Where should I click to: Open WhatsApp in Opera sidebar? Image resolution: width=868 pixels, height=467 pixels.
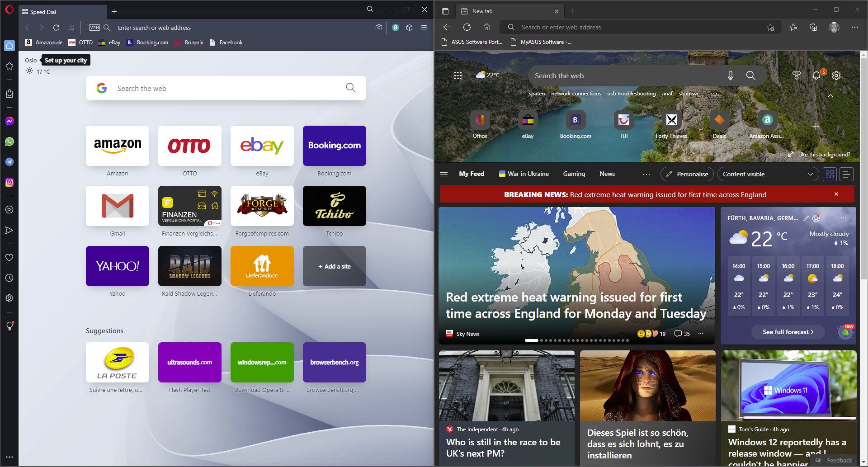9,142
